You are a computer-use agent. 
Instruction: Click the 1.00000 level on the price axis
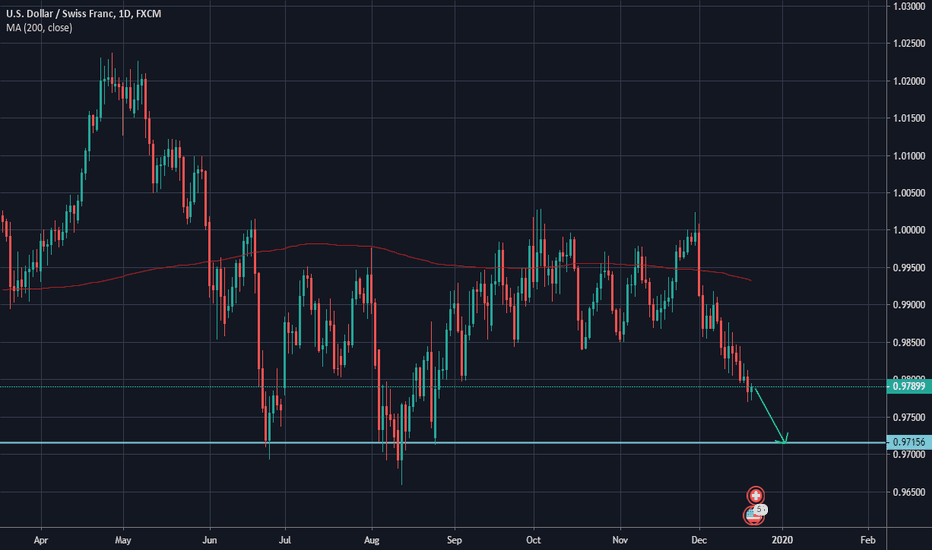(x=909, y=230)
